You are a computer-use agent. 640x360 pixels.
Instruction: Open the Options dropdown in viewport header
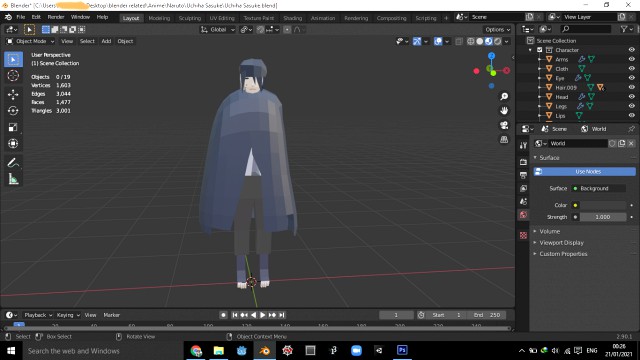tap(497, 29)
